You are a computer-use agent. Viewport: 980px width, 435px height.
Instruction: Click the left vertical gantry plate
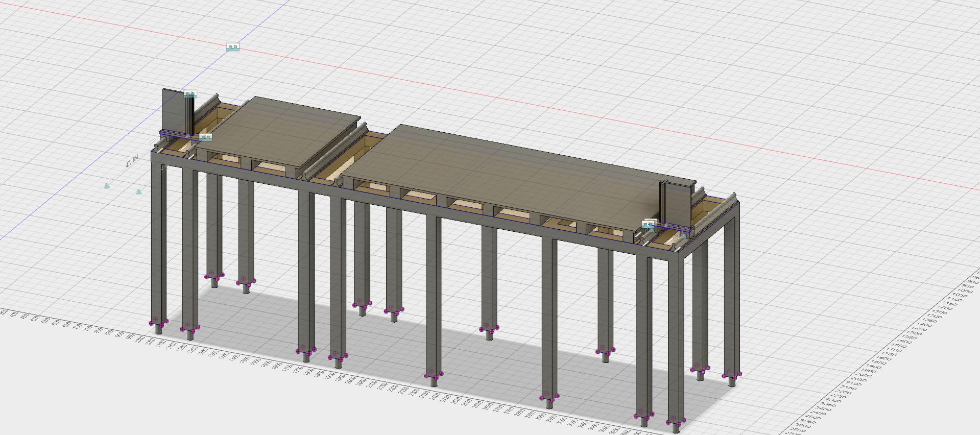tap(173, 110)
